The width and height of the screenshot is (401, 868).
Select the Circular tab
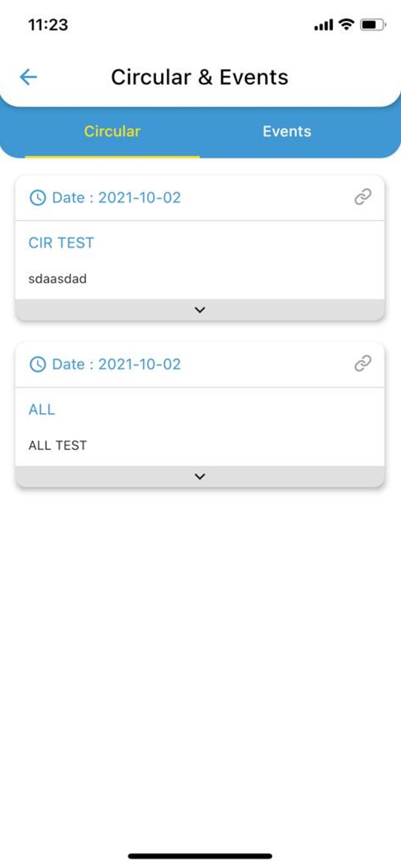click(112, 132)
